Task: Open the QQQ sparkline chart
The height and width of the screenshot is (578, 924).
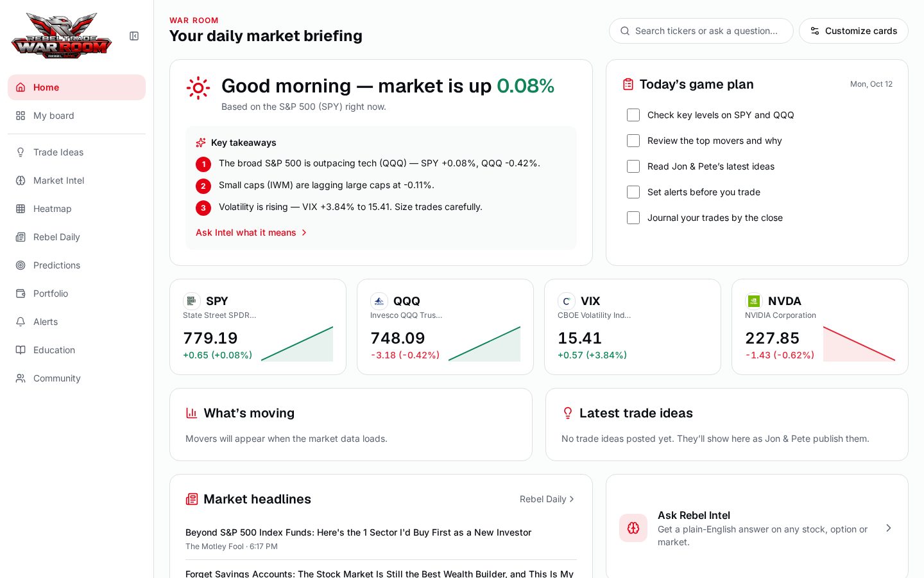Action: 484,344
